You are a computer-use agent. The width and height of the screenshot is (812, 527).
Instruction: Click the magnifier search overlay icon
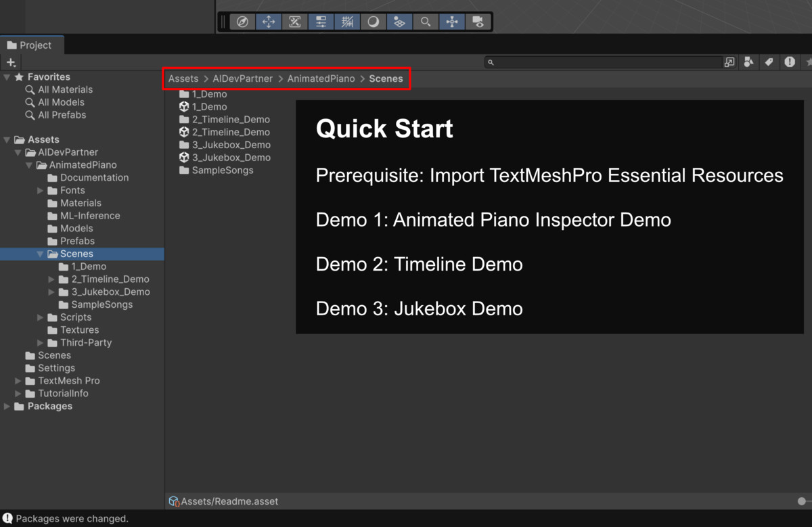coord(426,22)
